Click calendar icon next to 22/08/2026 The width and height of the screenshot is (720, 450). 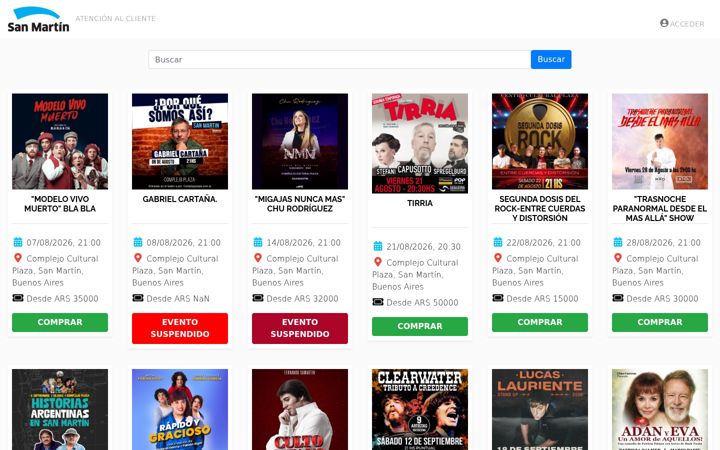click(498, 242)
